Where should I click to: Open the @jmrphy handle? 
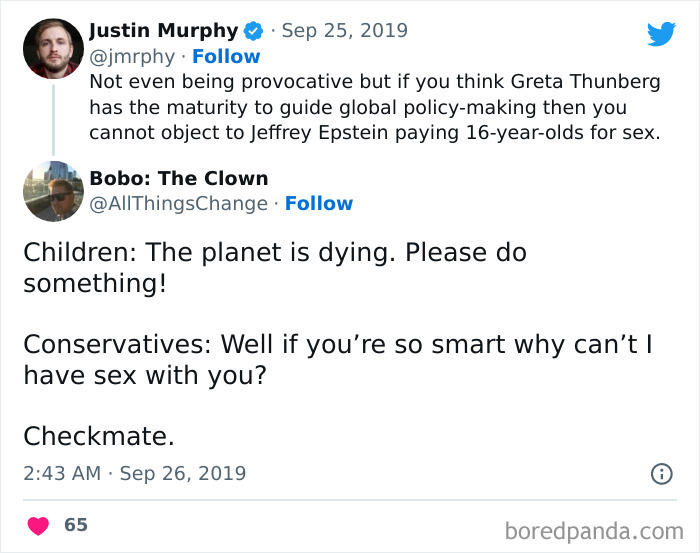pyautogui.click(x=132, y=56)
